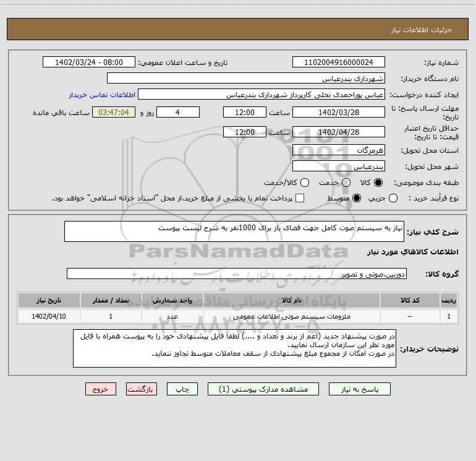Click the price validity date 1402/04/28
This screenshot has width=476, height=461.
[x=339, y=132]
